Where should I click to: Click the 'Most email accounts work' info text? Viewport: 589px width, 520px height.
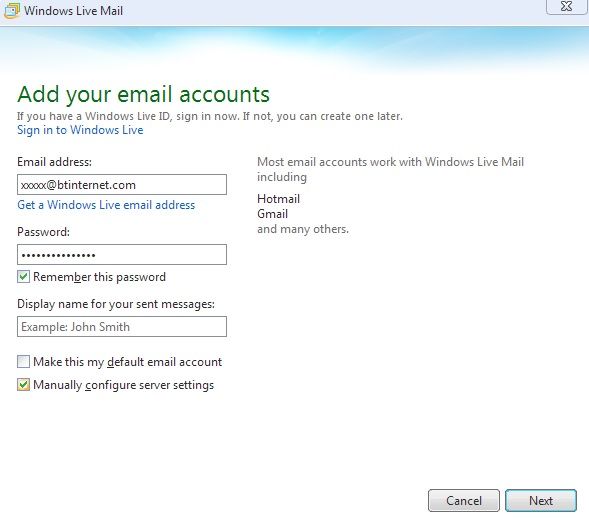tap(390, 169)
